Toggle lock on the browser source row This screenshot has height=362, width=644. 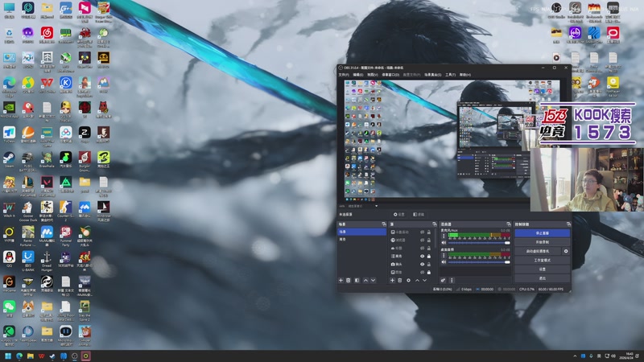pyautogui.click(x=429, y=240)
